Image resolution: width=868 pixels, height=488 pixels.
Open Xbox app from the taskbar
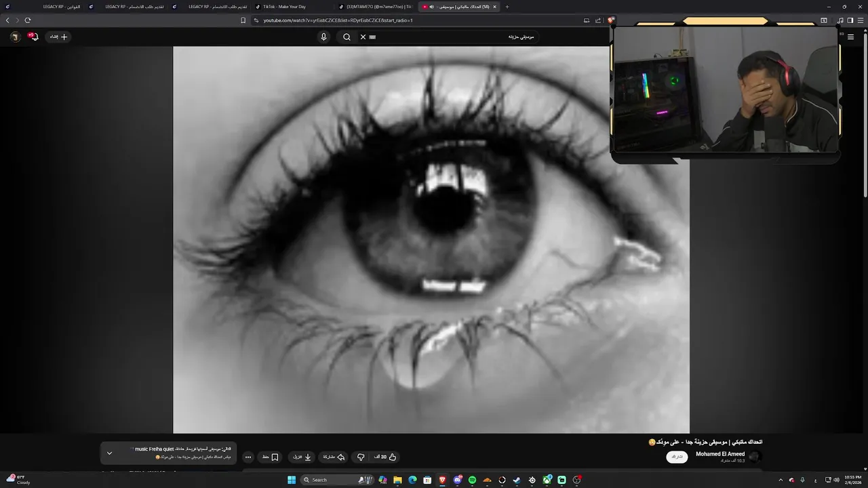pyautogui.click(x=547, y=480)
